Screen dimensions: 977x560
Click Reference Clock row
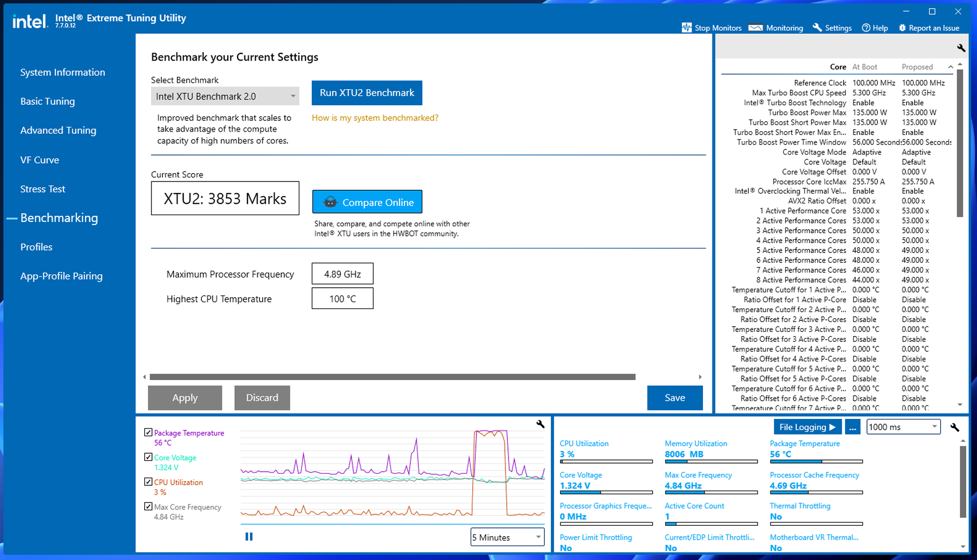837,83
